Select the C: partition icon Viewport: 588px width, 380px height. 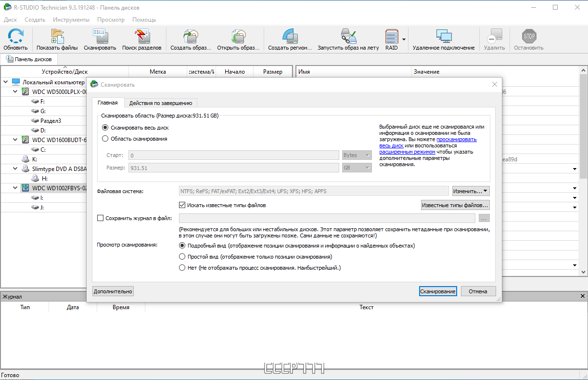35,149
